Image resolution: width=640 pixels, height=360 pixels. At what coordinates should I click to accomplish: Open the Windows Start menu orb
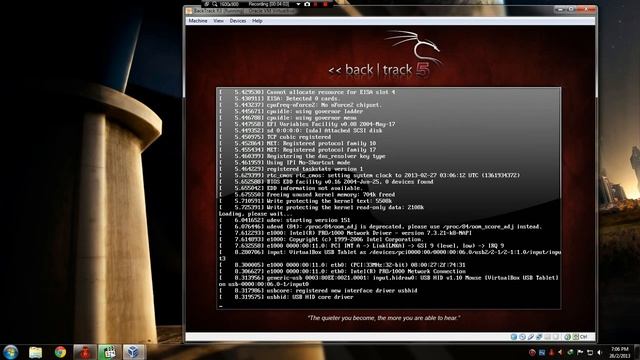10,352
